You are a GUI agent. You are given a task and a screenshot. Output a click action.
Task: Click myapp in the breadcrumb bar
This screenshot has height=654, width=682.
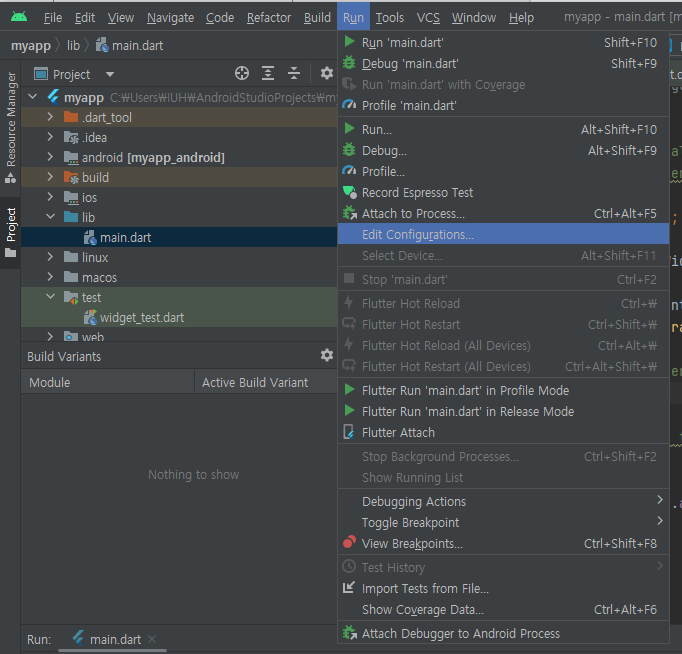30,45
